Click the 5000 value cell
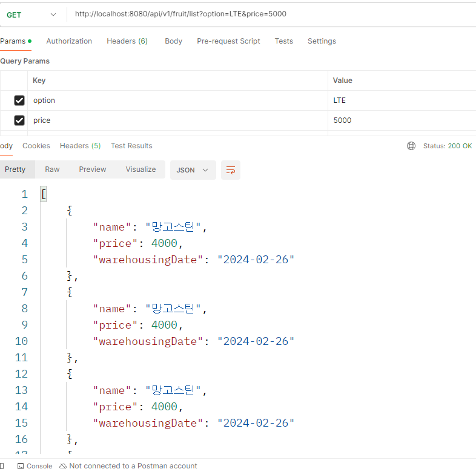This screenshot has width=476, height=469. click(x=402, y=120)
